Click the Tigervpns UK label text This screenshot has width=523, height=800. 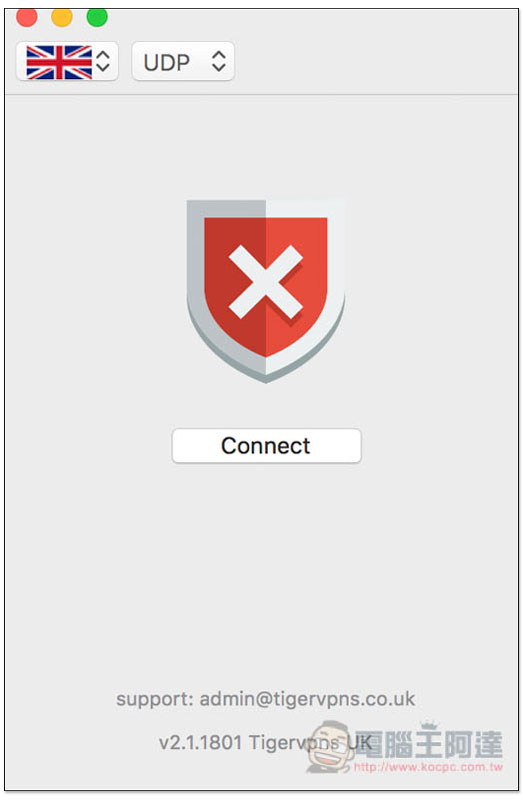(310, 742)
